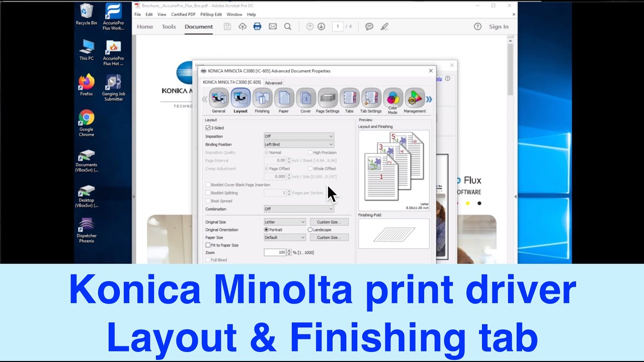Switch to Acrobat Home view
The width and height of the screenshot is (644, 362).
pyautogui.click(x=145, y=27)
